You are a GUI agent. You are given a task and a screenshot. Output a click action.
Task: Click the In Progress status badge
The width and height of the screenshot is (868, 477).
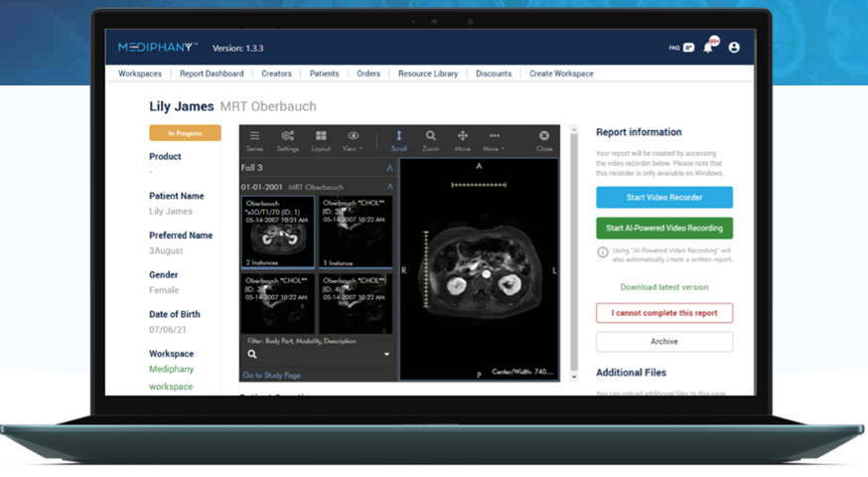click(185, 133)
